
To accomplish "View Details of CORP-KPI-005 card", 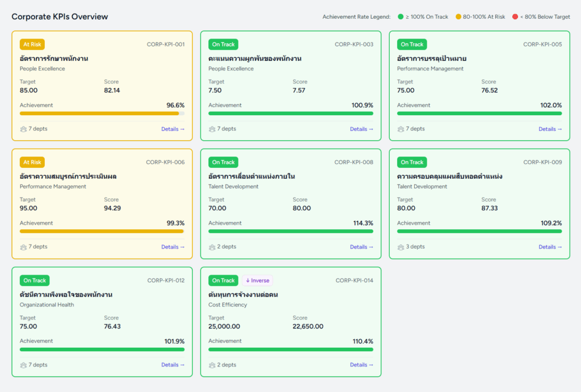I will click(x=550, y=129).
